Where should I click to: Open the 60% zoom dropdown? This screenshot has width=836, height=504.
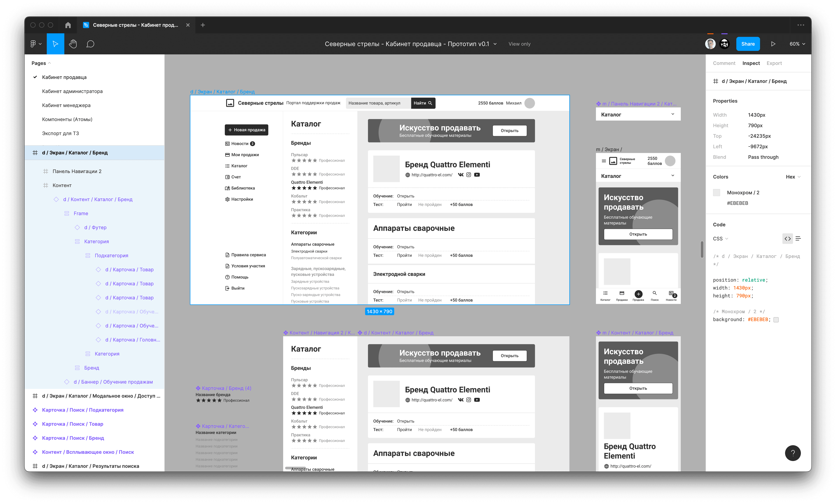coord(797,44)
